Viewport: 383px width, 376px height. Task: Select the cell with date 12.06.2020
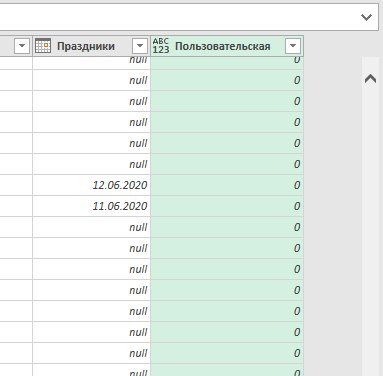(92, 185)
